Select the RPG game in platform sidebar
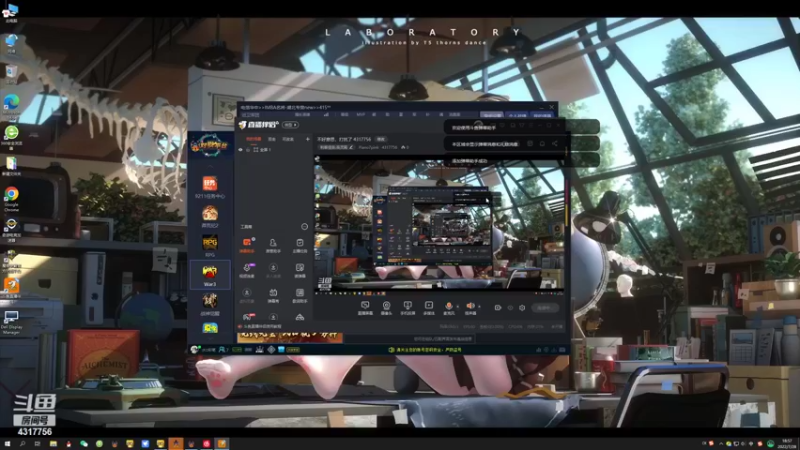The height and width of the screenshot is (450, 800). click(x=210, y=245)
